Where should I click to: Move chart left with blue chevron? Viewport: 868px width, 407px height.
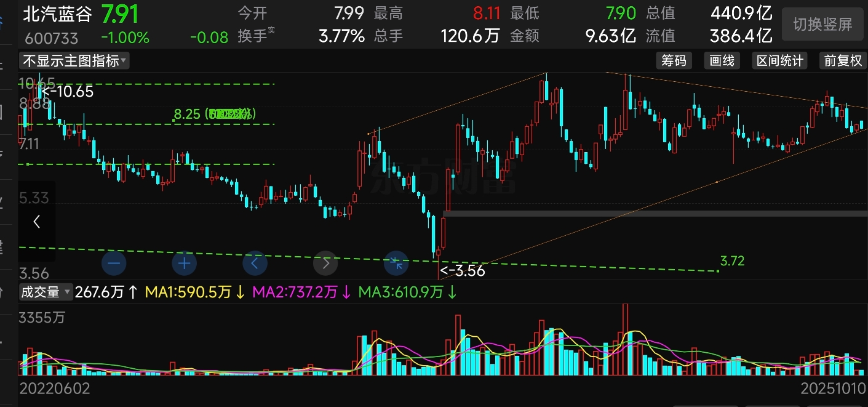[255, 264]
